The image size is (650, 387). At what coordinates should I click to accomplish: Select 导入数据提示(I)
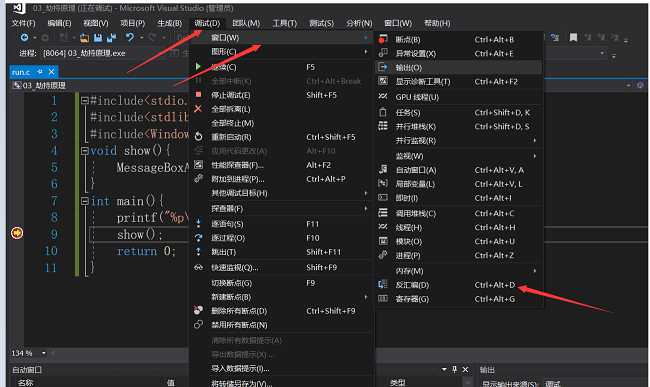point(281,369)
